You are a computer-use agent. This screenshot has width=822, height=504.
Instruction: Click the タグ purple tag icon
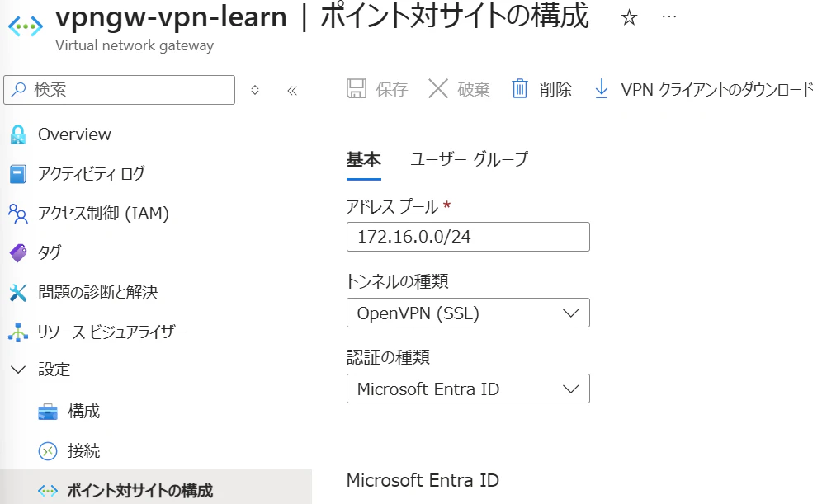click(18, 253)
